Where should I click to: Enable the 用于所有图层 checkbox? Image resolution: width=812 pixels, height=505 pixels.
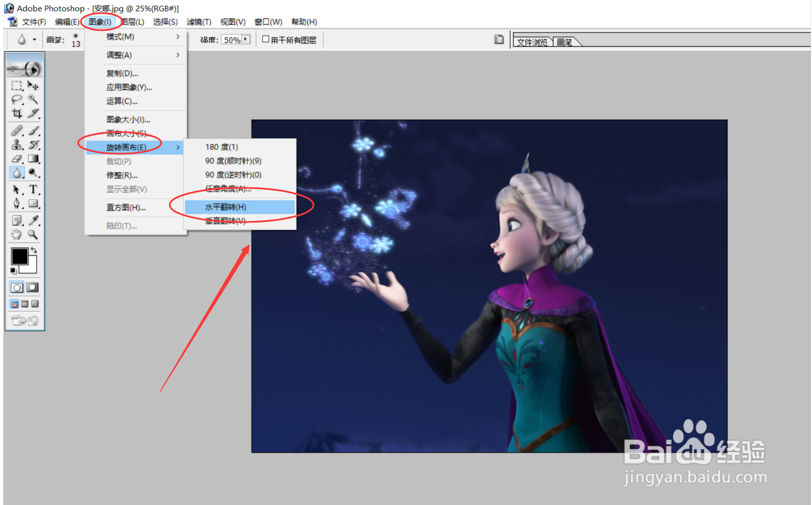[266, 39]
